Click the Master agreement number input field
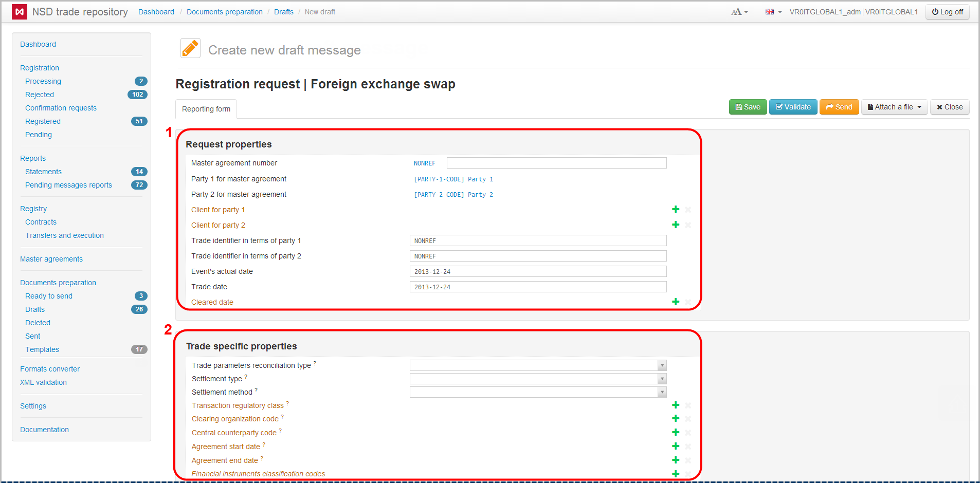Viewport: 980px width, 483px height. (556, 163)
